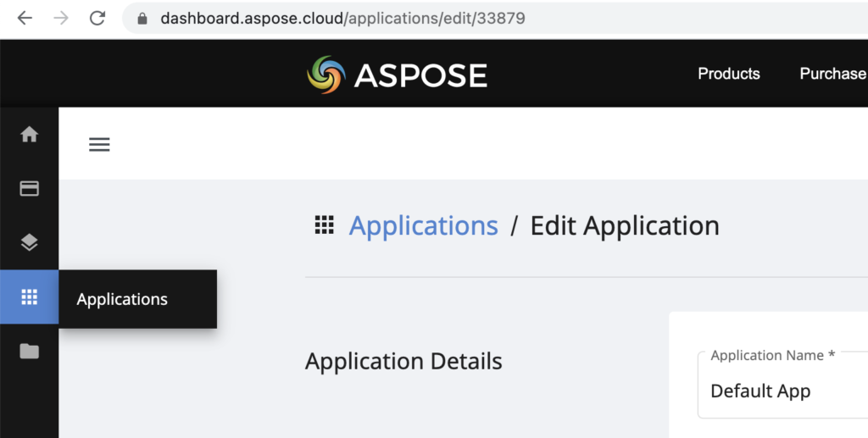The width and height of the screenshot is (868, 438).
Task: Open the Purchase menu
Action: pos(832,74)
